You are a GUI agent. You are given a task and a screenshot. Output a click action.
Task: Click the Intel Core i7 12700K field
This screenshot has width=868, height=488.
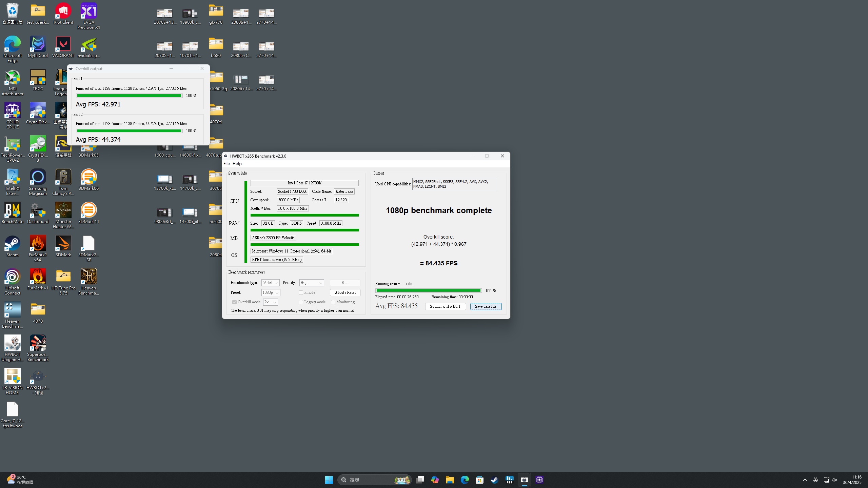pos(304,183)
